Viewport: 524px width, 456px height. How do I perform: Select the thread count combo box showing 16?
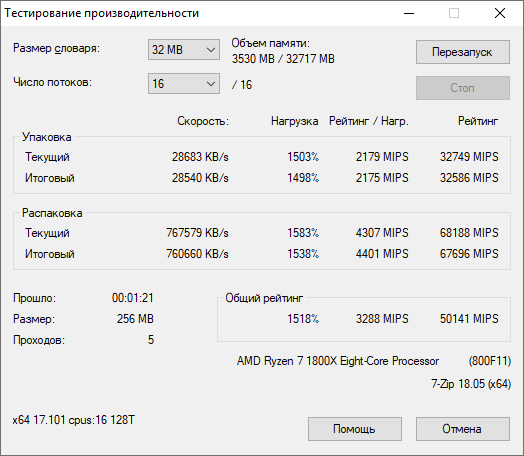click(x=184, y=84)
